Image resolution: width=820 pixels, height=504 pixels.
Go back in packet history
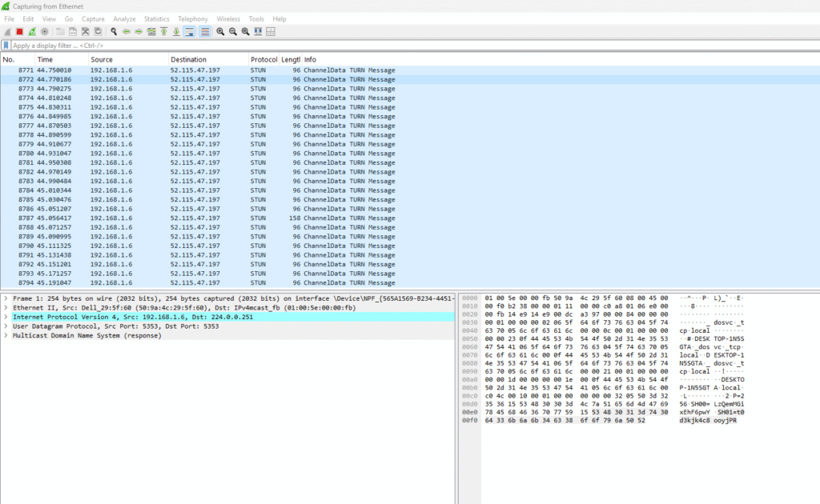(127, 31)
